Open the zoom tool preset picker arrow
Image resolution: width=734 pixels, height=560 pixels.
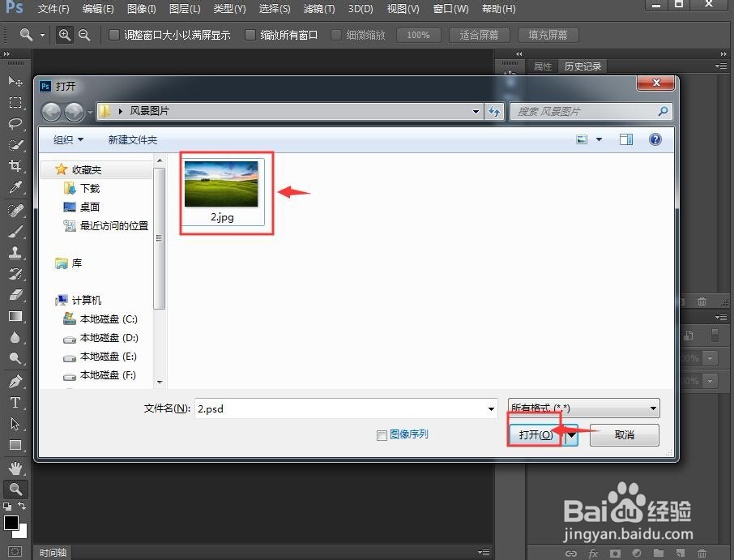(x=43, y=35)
